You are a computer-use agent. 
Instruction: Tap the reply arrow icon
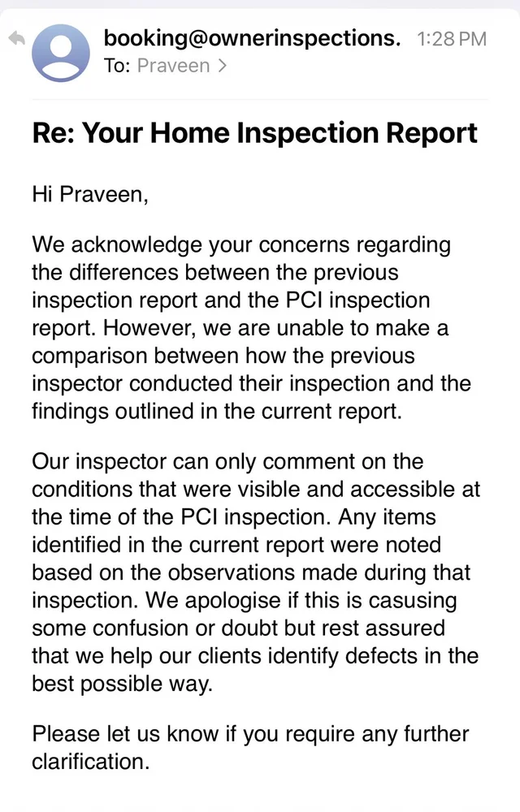[x=16, y=38]
